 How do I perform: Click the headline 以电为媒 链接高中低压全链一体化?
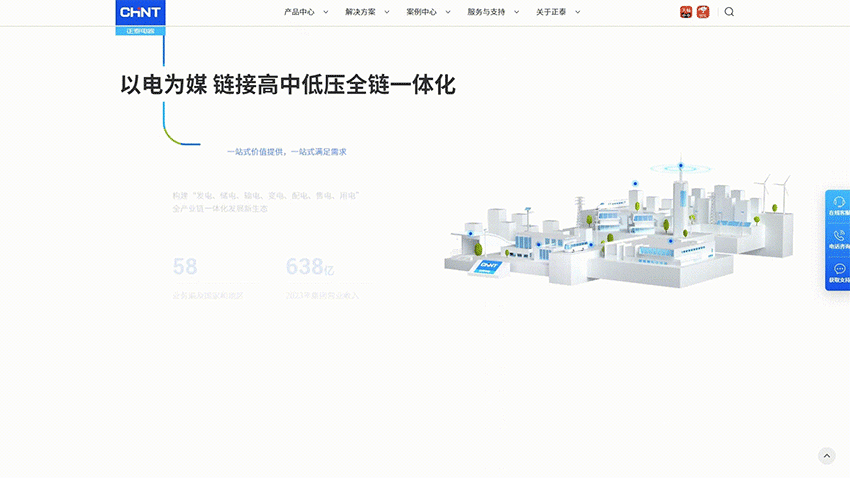click(288, 85)
